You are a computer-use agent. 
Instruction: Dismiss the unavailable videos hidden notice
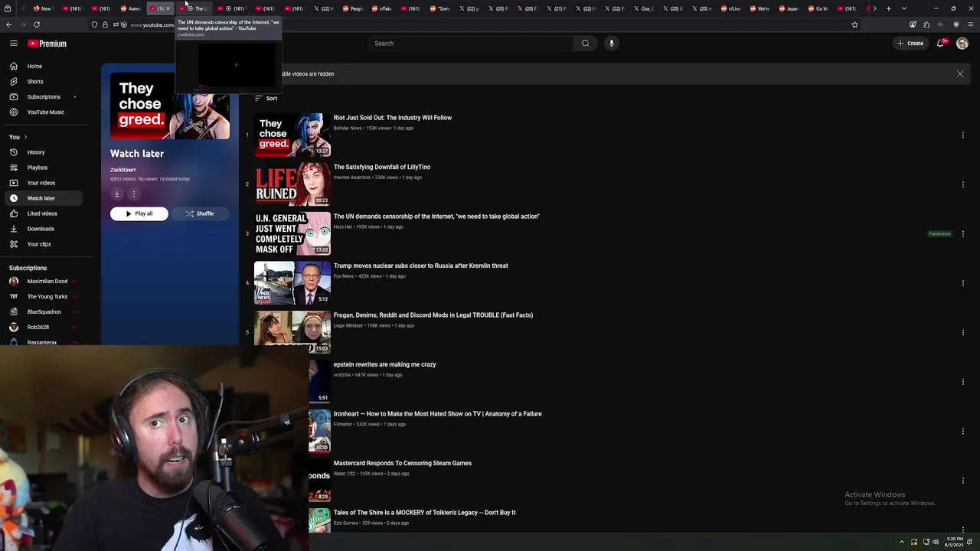point(960,74)
